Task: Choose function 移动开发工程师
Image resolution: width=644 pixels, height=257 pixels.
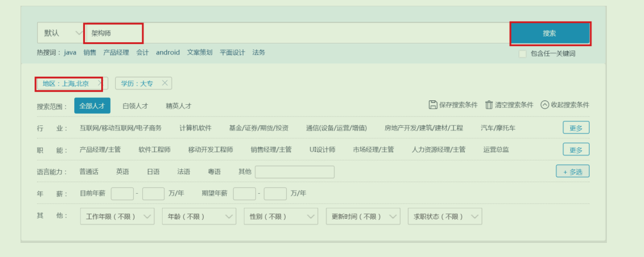Action: point(211,150)
